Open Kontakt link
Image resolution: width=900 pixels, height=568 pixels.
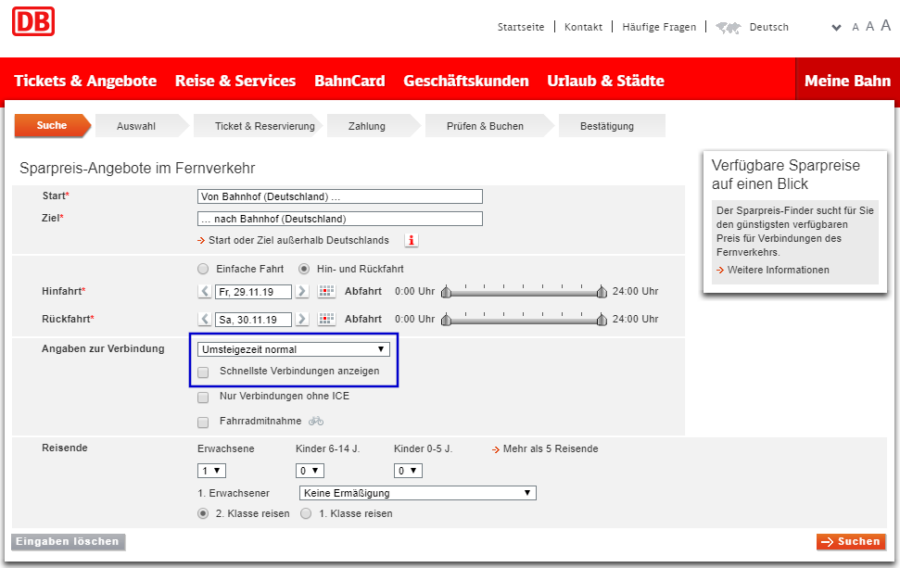583,27
